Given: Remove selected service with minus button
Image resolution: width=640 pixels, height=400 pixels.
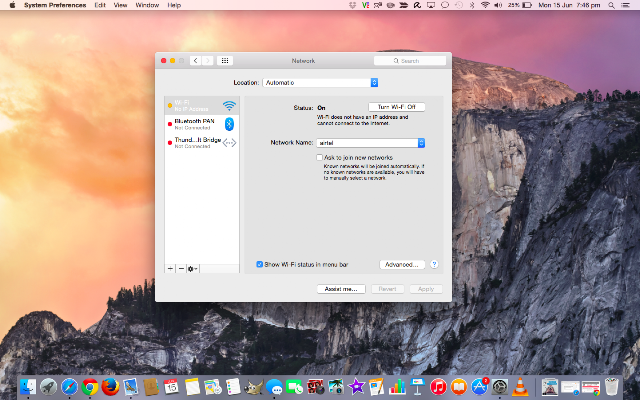Looking at the screenshot, I should [x=181, y=269].
